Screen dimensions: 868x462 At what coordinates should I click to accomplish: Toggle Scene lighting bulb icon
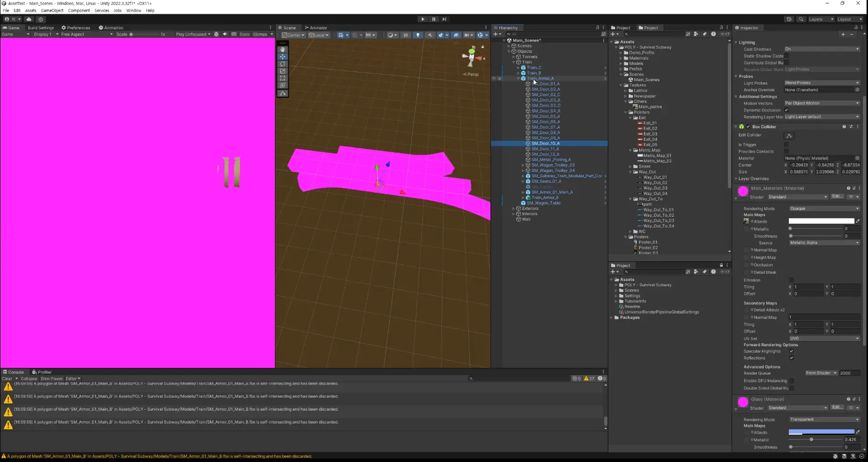pos(418,35)
